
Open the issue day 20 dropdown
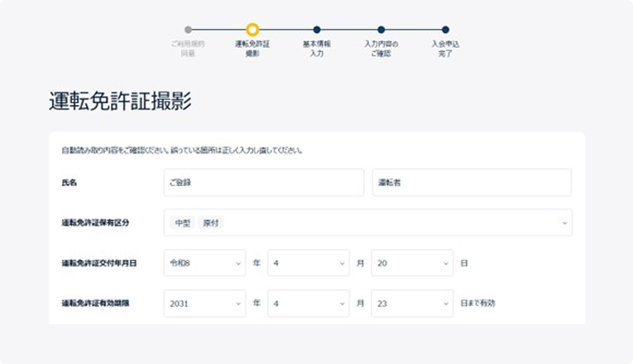pyautogui.click(x=412, y=263)
